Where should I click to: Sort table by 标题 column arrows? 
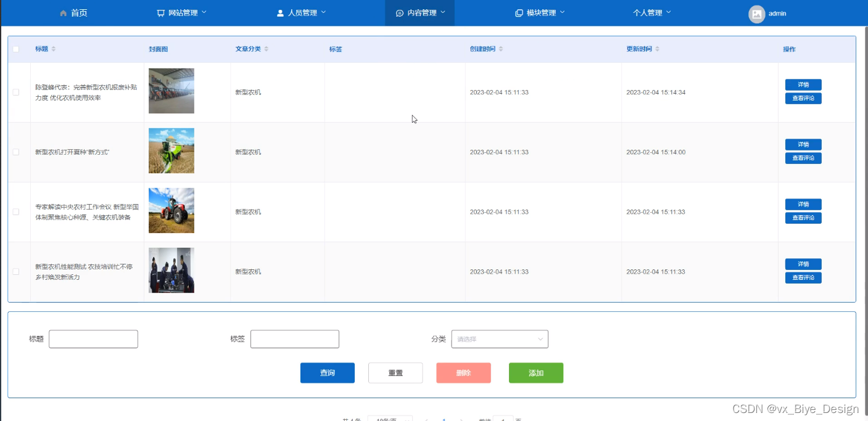tap(54, 49)
